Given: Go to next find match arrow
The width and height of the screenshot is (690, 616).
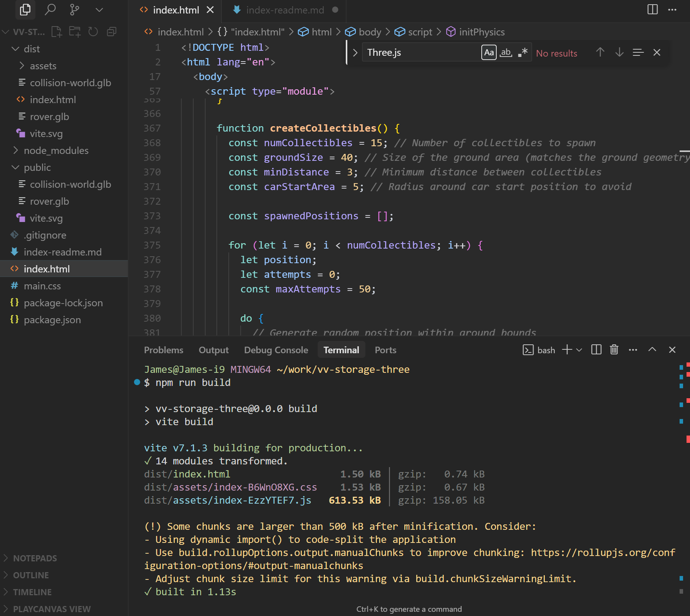Looking at the screenshot, I should pyautogui.click(x=619, y=53).
